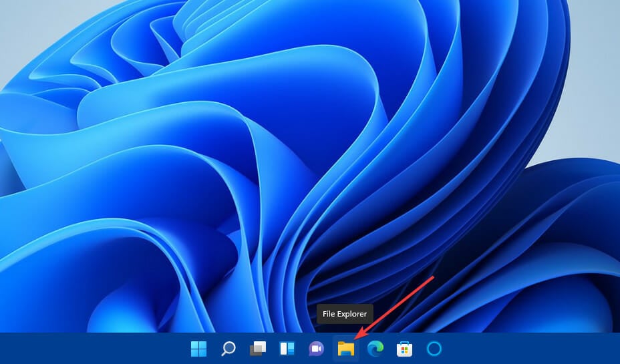Select the magnifying glass icon
This screenshot has width=620, height=364.
click(x=228, y=349)
